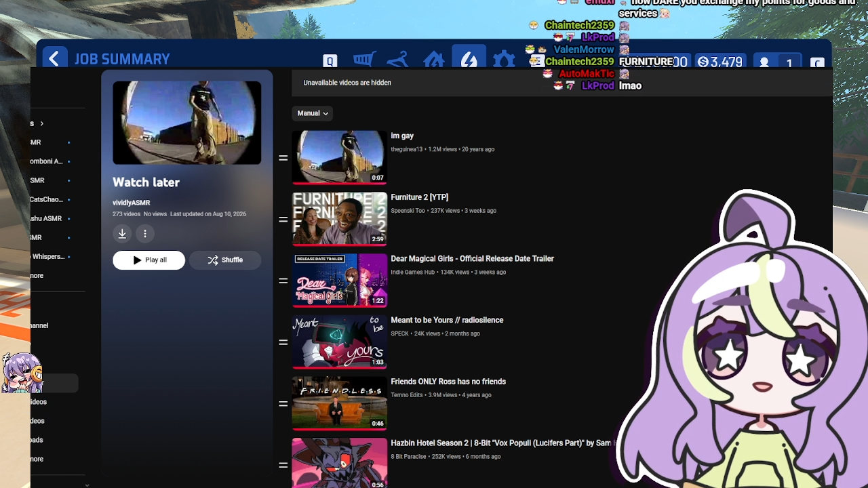868x488 pixels.
Task: Click the Q key icon in game bar
Action: pos(330,61)
